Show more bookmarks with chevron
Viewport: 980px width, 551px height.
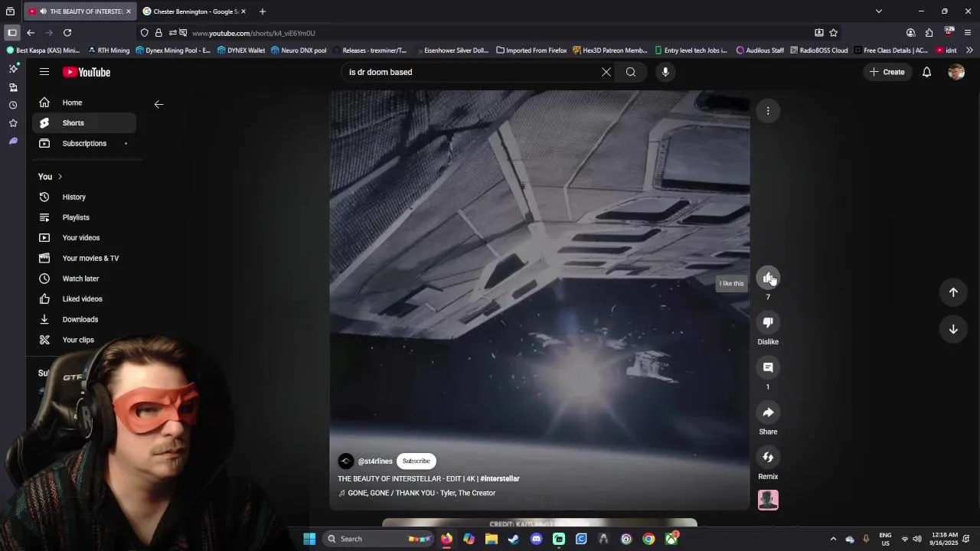(x=969, y=51)
